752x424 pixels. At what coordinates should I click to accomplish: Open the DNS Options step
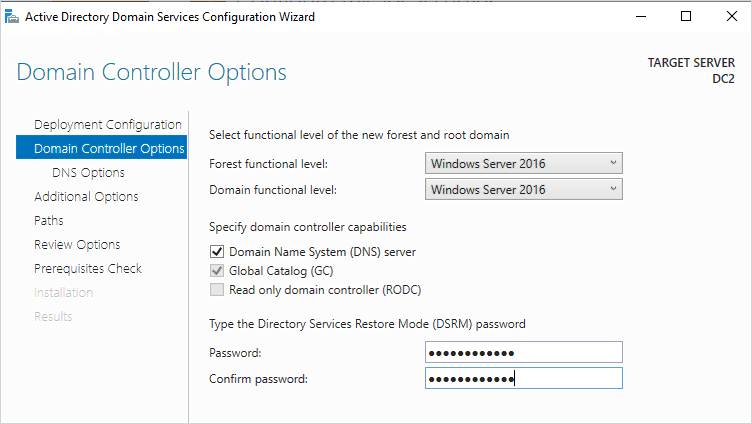(x=88, y=173)
